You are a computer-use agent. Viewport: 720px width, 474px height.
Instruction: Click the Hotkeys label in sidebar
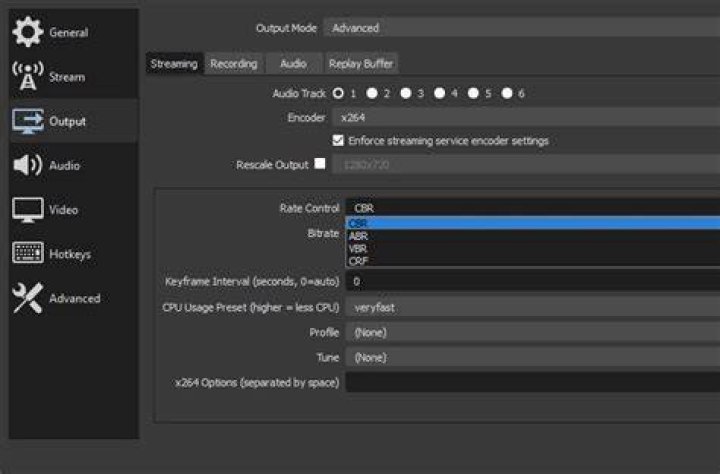tap(70, 254)
